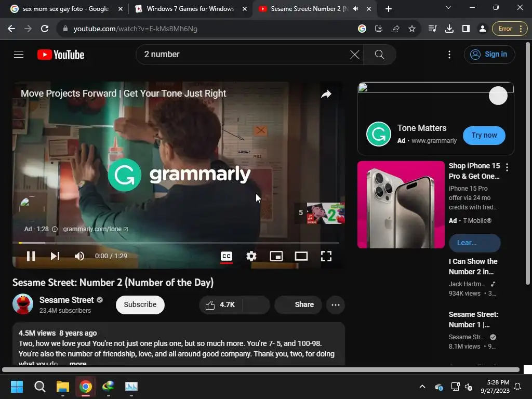The height and width of the screenshot is (399, 532).
Task: Open the YouTube guide hamburger menu
Action: (x=19, y=54)
